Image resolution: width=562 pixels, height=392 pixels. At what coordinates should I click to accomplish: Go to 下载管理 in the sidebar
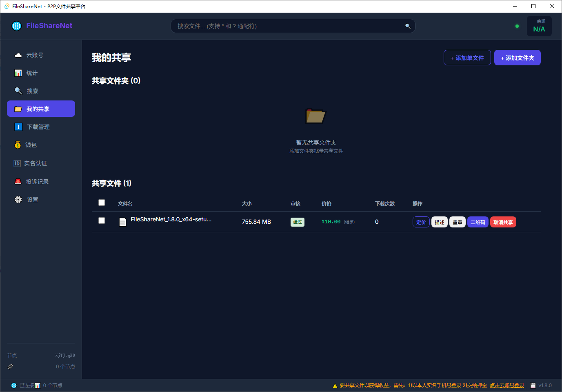pyautogui.click(x=41, y=127)
